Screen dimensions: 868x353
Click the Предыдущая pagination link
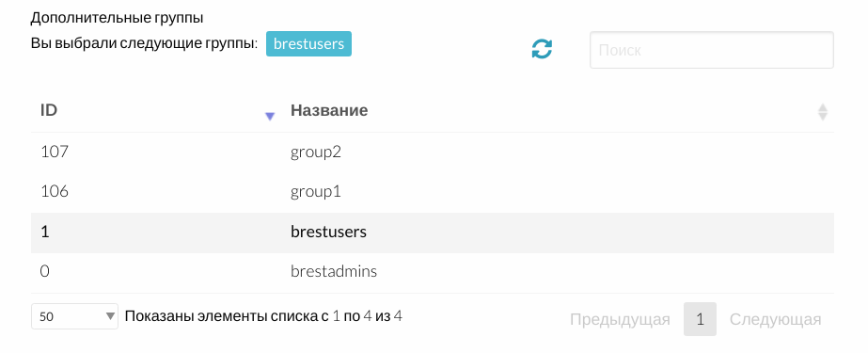coord(620,319)
